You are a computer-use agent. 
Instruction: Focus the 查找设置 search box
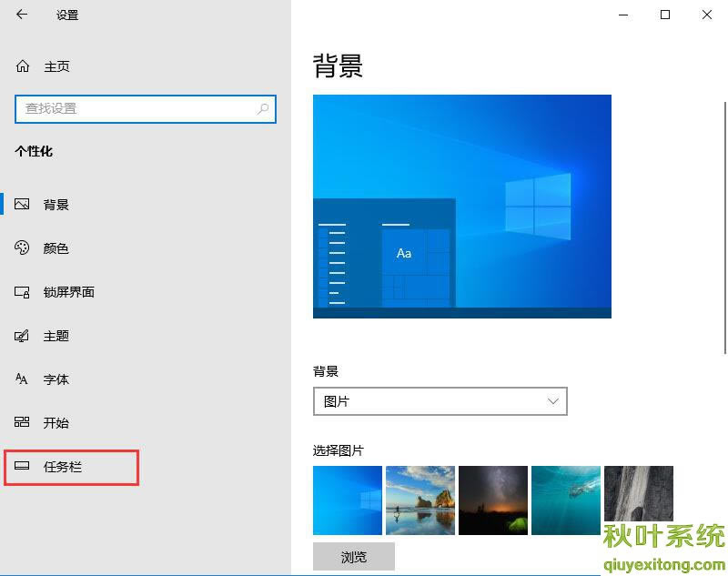point(146,109)
